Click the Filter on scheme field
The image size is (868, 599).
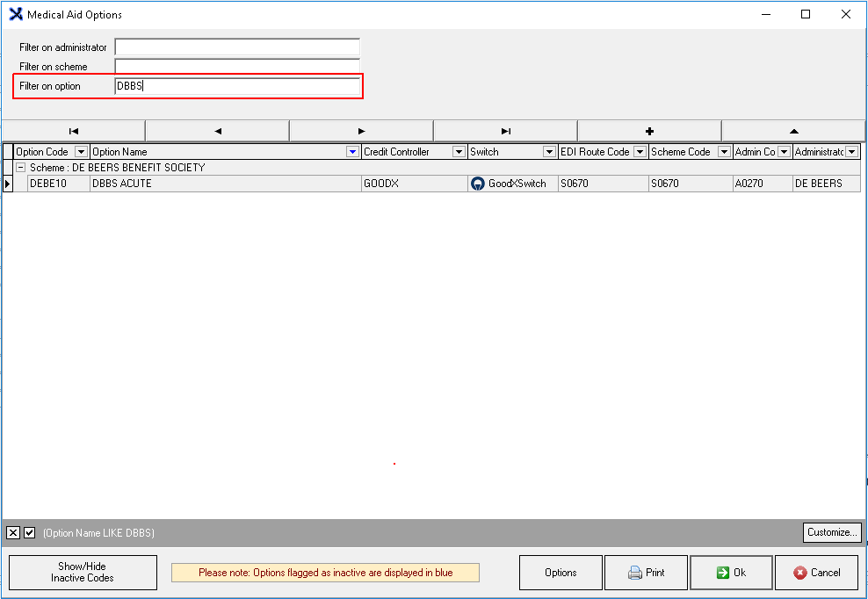pos(237,67)
